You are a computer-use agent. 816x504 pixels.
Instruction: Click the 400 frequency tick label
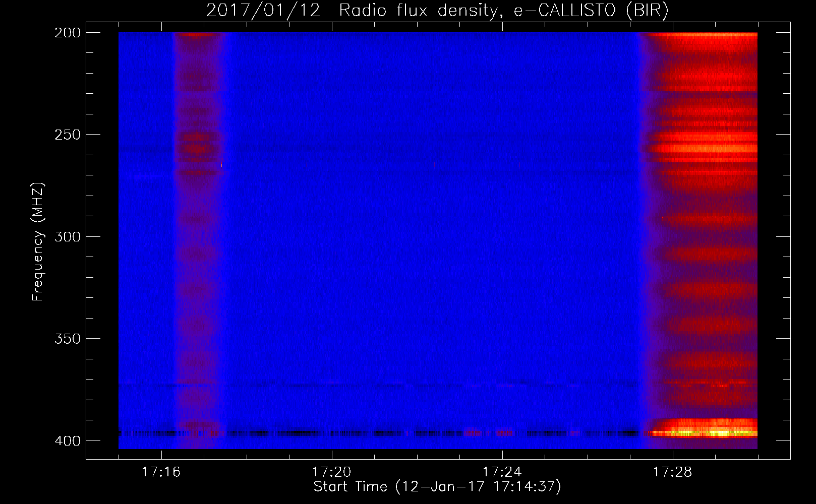click(67, 441)
